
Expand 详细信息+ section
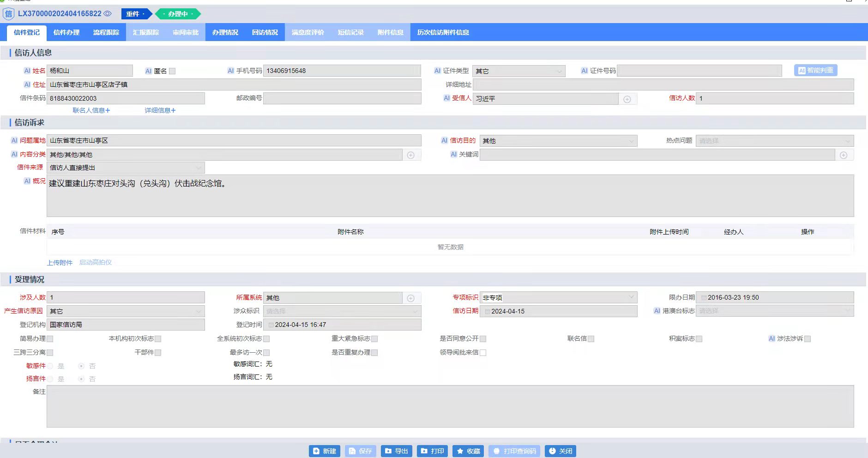pos(160,110)
